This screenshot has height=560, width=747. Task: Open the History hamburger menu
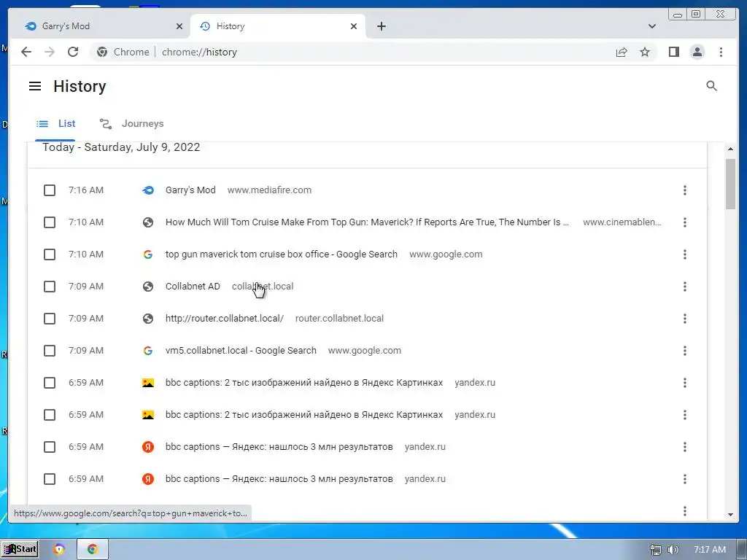click(x=35, y=86)
